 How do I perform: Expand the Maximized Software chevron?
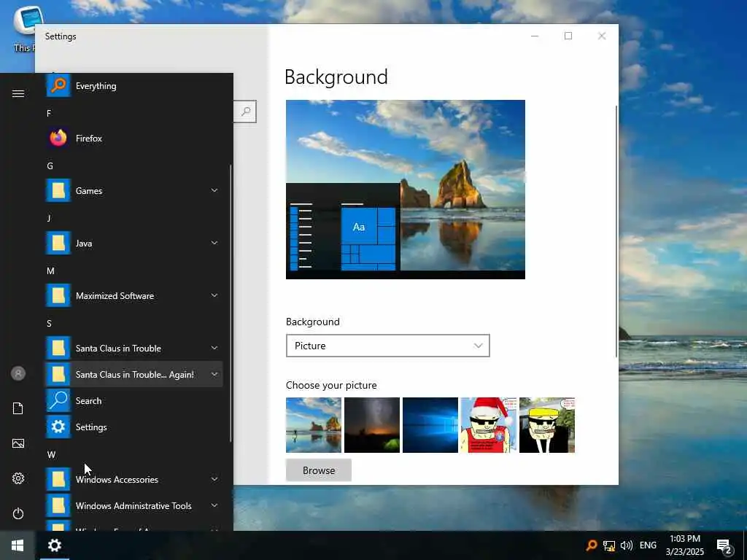coord(214,295)
